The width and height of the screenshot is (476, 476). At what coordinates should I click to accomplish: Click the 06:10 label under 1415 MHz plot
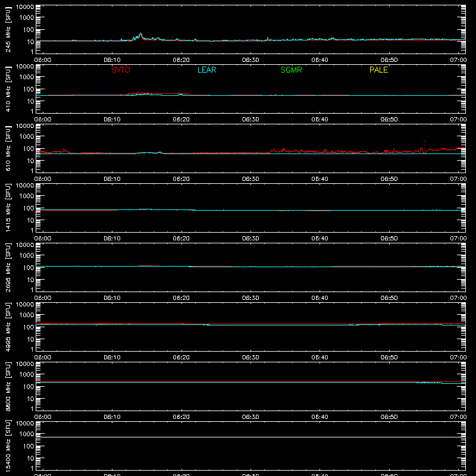tap(112, 239)
